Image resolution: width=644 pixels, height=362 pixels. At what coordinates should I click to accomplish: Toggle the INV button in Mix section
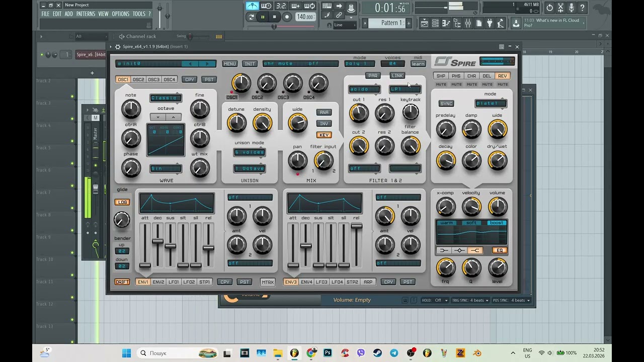[324, 124]
